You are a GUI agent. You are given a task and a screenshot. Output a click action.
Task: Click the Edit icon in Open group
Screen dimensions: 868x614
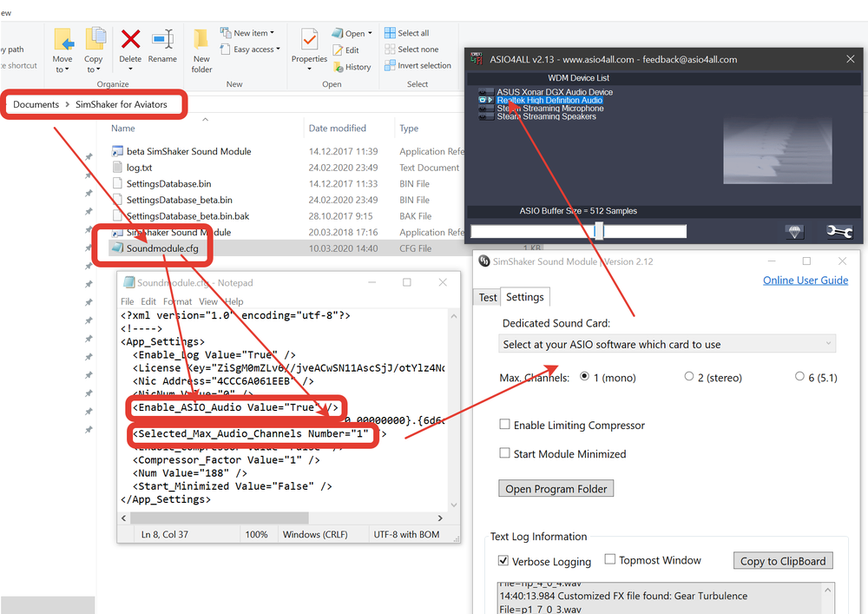tap(337, 50)
